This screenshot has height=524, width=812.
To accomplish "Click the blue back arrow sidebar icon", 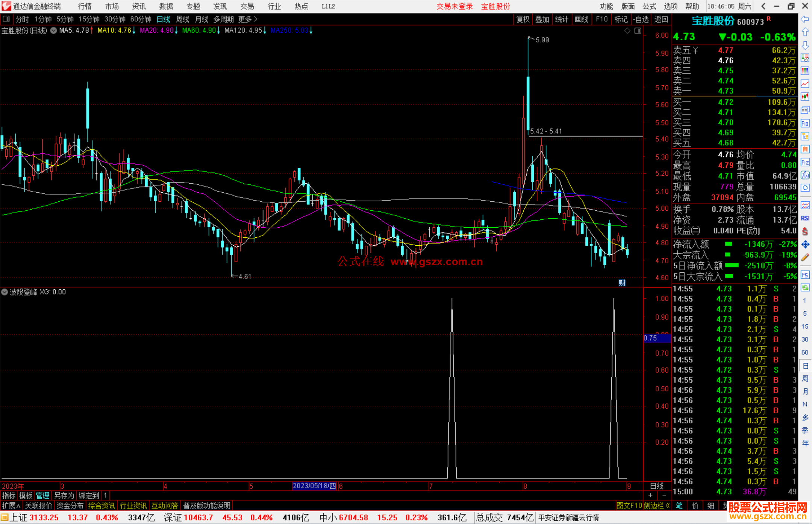I will 805,19.
